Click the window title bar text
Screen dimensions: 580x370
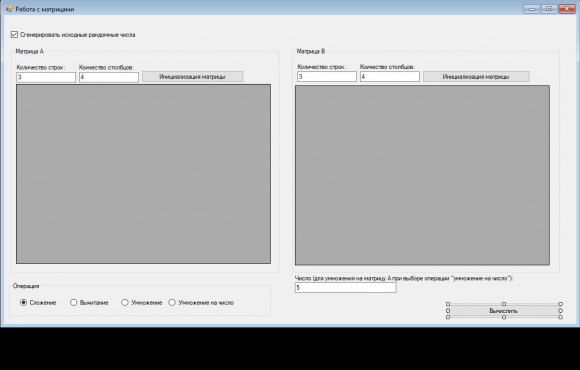[45, 9]
